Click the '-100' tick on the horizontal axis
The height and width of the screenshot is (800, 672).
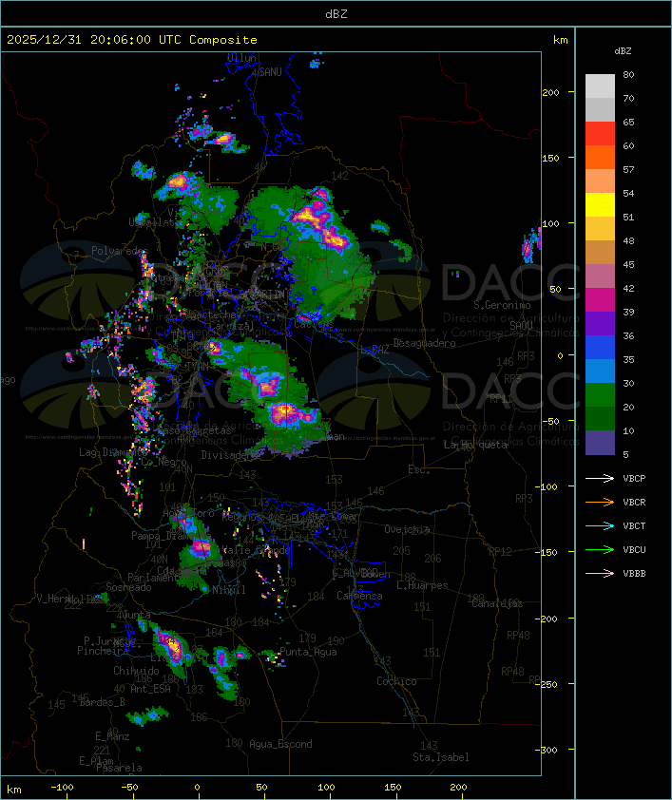tap(62, 788)
